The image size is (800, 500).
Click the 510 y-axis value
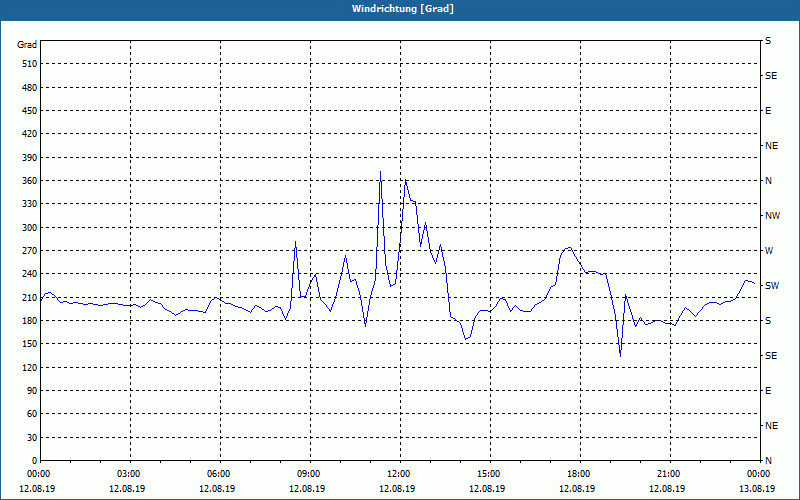(30, 64)
